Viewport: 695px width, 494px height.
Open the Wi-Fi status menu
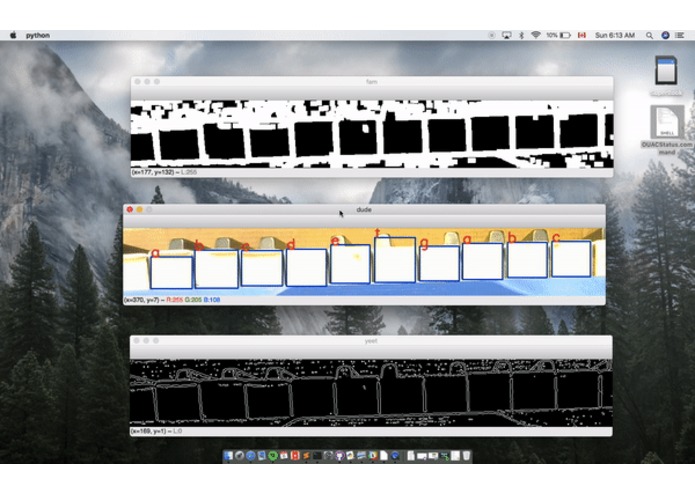pyautogui.click(x=535, y=35)
